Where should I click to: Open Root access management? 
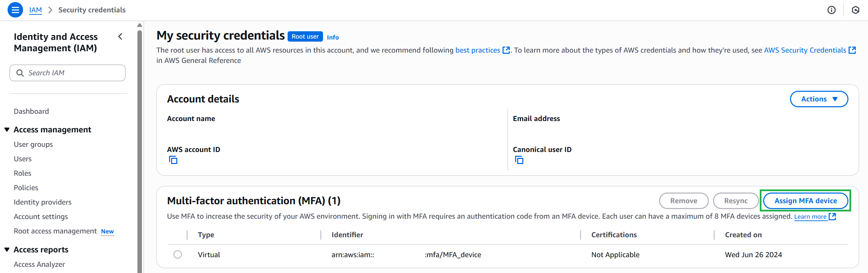pyautogui.click(x=55, y=231)
